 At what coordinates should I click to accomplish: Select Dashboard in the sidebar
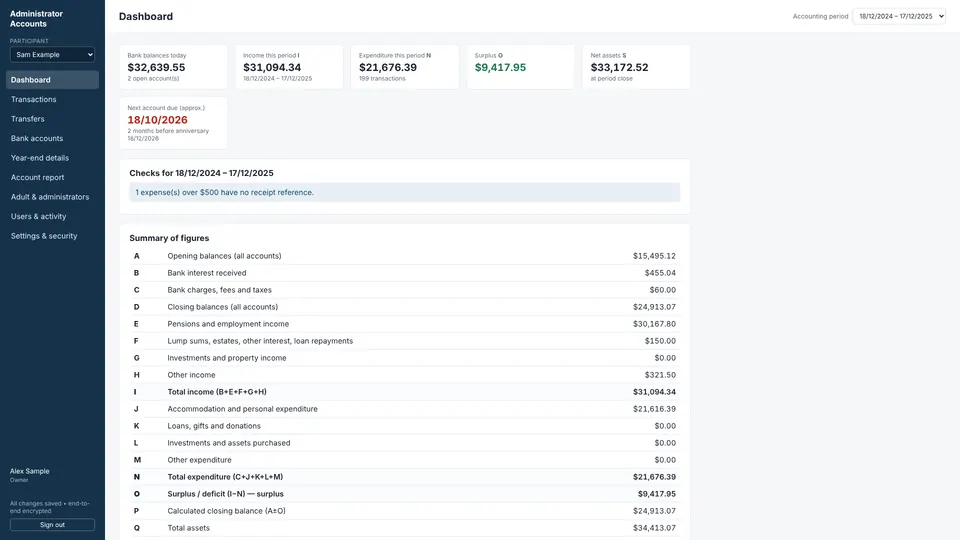(52, 80)
